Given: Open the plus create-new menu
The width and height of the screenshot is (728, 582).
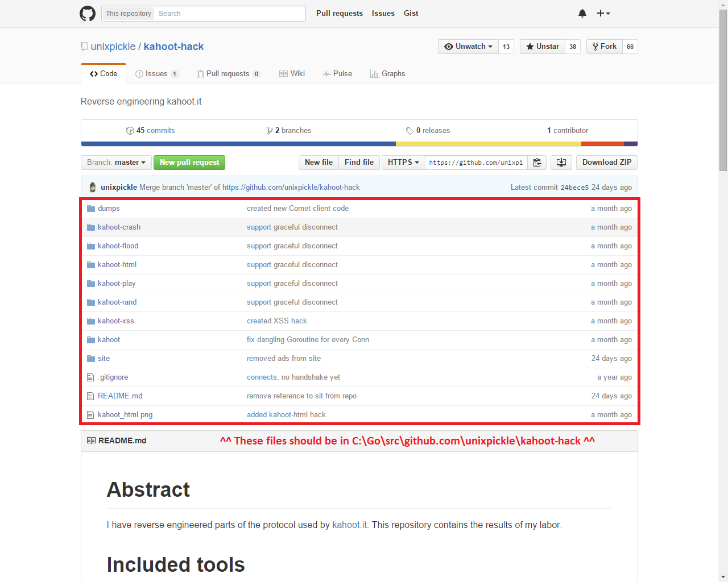Looking at the screenshot, I should pos(603,13).
